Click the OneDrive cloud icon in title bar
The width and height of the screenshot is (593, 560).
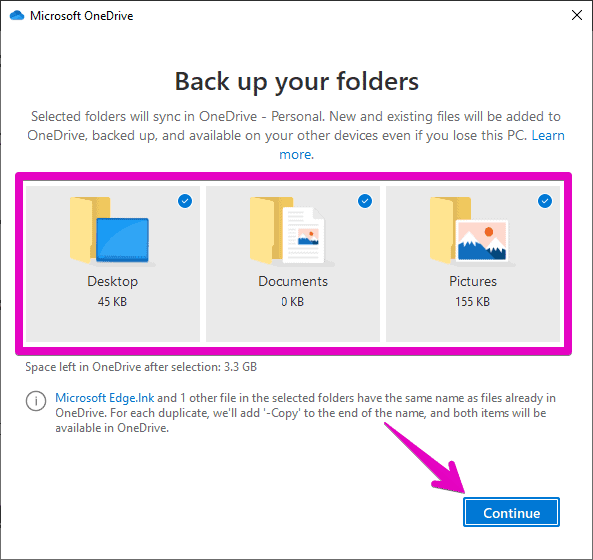[17, 16]
